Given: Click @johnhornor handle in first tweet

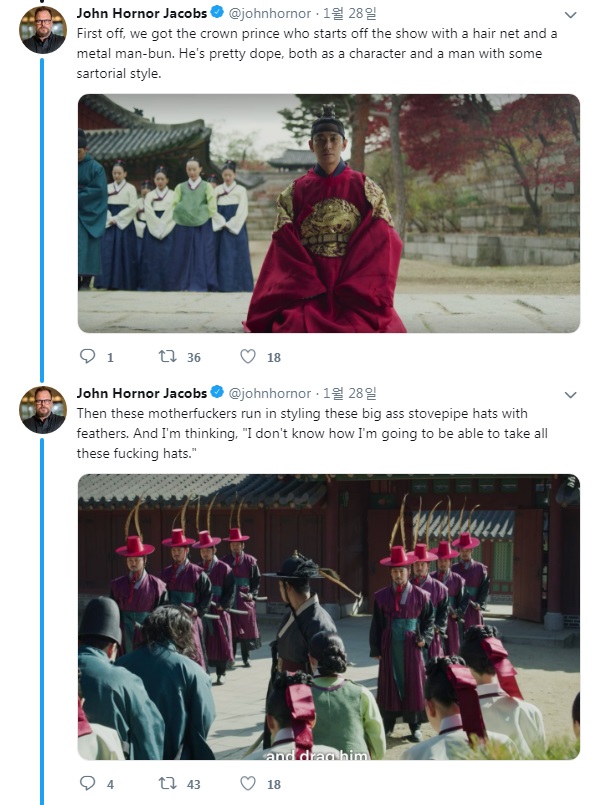Looking at the screenshot, I should pyautogui.click(x=270, y=15).
